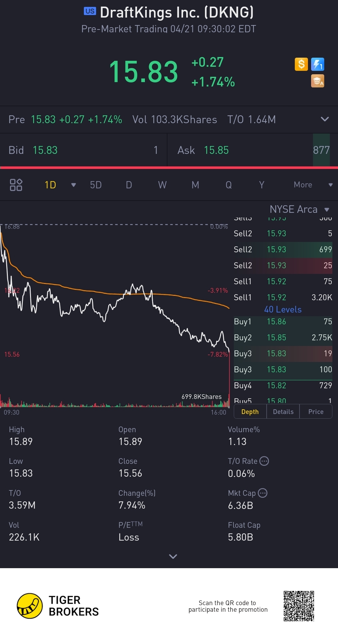Viewport: 338px width, 644px height.
Task: Tap the High 15.89 statistic
Action: (21, 436)
